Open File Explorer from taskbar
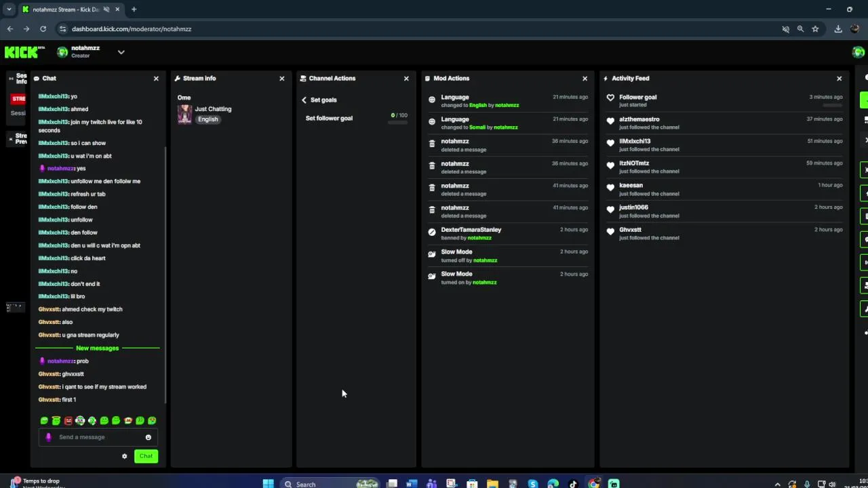 (492, 483)
